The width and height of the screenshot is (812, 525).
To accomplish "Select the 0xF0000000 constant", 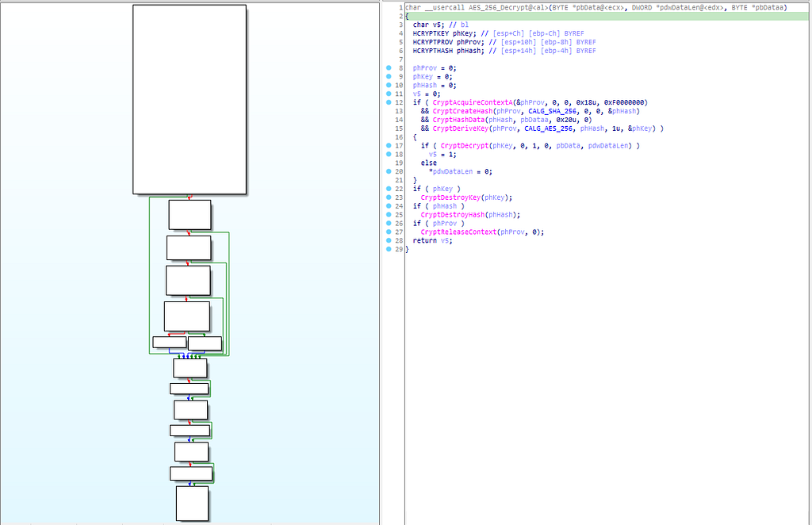I will 624,102.
